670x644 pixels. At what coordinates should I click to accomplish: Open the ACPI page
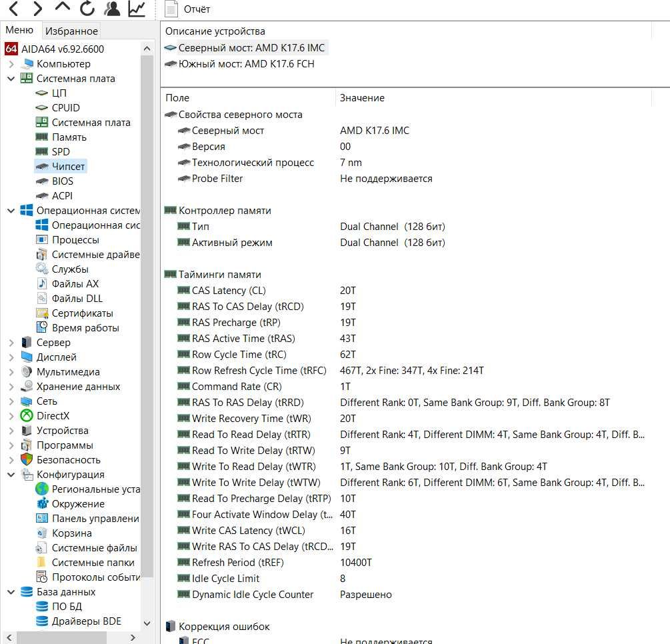(62, 196)
